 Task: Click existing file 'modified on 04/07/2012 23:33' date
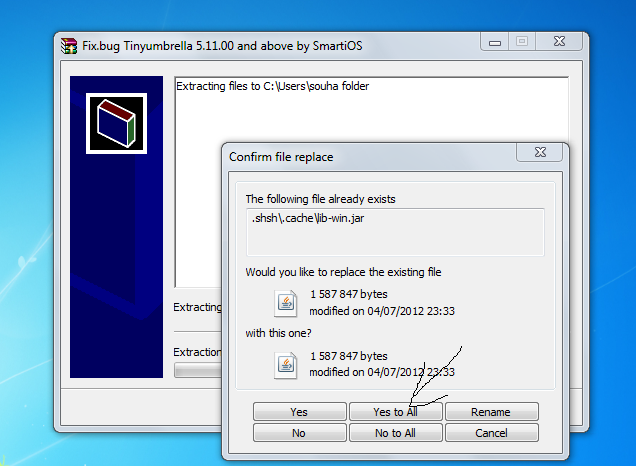382,311
